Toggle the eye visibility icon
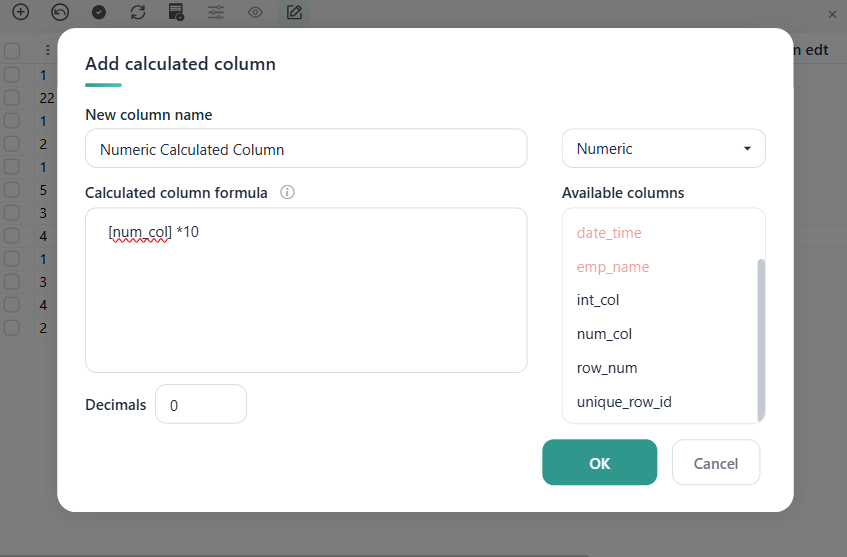This screenshot has height=557, width=847. pos(255,12)
